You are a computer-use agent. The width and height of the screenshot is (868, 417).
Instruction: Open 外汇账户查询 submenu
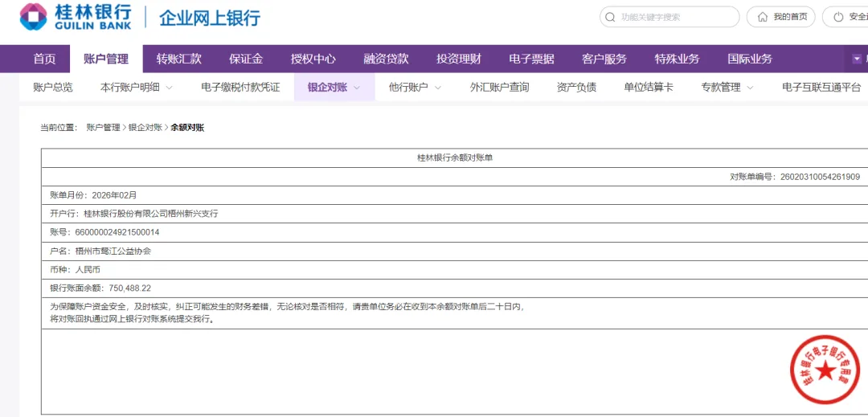[499, 88]
